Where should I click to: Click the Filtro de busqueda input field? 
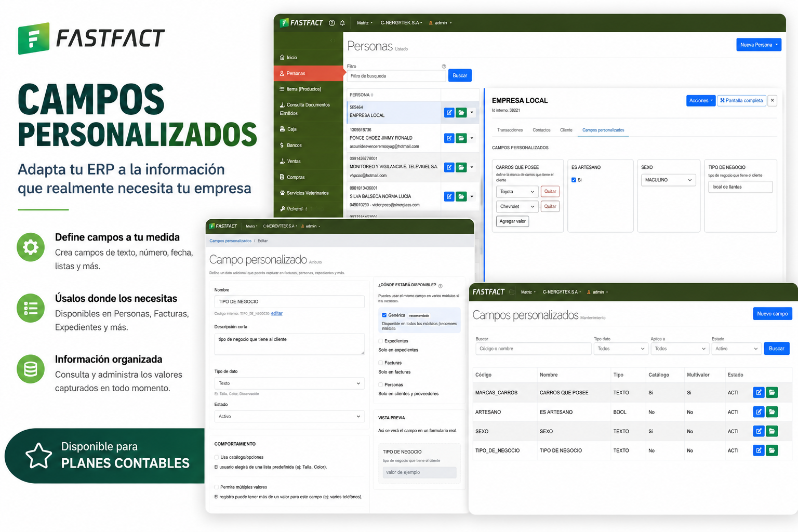[396, 76]
